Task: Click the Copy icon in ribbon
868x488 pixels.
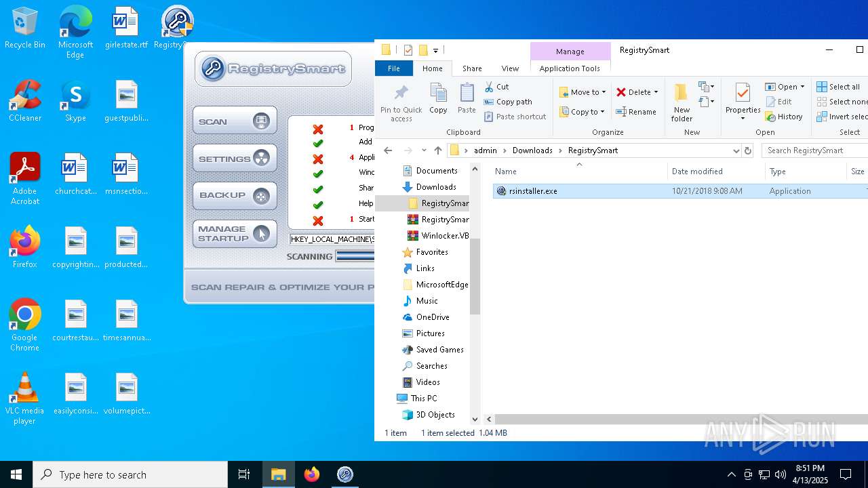Action: coord(438,99)
